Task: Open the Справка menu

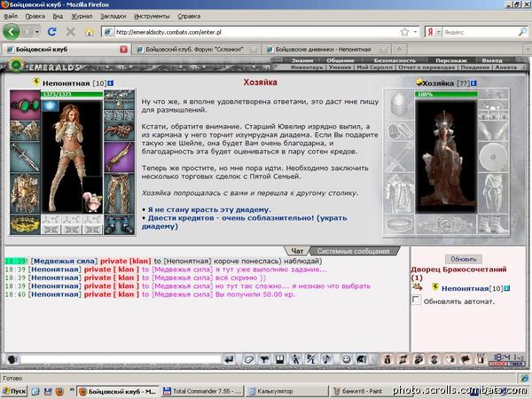Action: pyautogui.click(x=189, y=16)
